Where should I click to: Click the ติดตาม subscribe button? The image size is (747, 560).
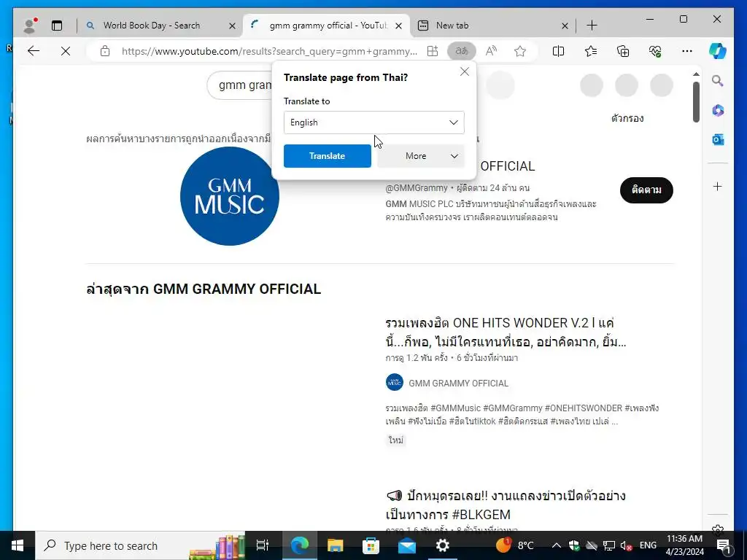click(646, 190)
